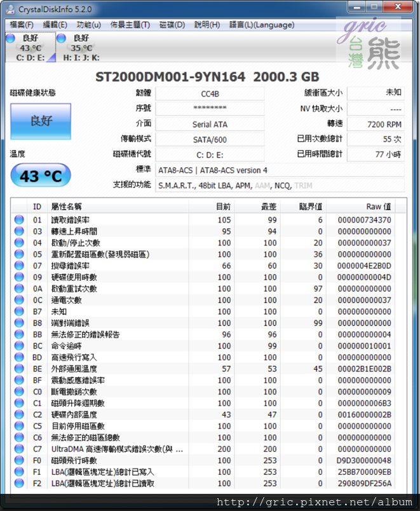
Task: Click the Raw 值 column header
Action: 361,207
